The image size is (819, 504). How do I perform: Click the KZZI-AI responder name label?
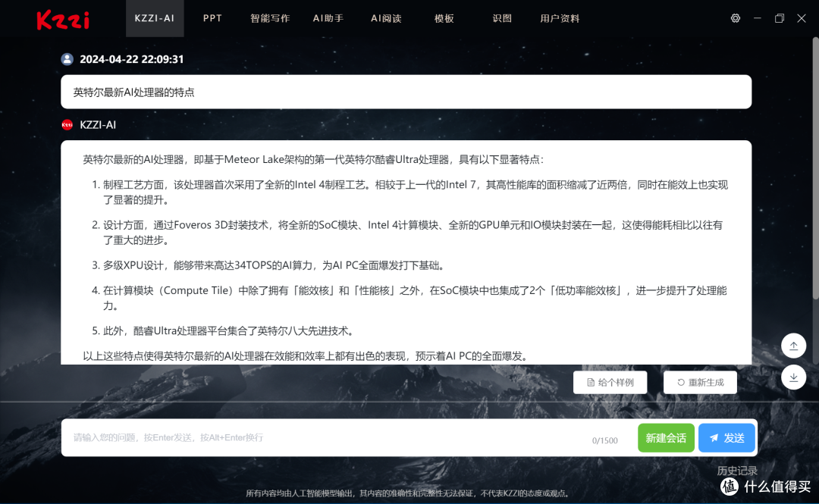click(98, 125)
